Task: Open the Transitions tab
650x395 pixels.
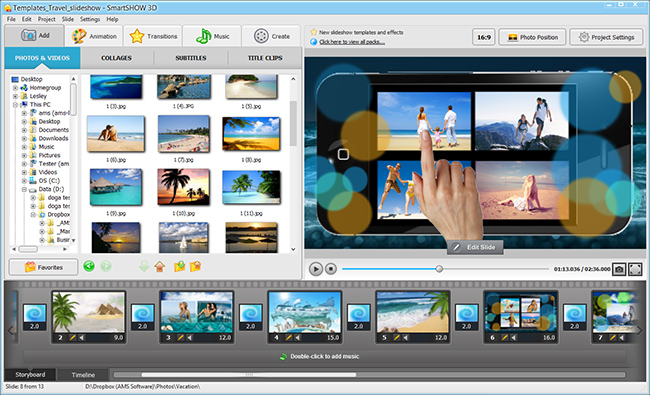Action: 153,36
